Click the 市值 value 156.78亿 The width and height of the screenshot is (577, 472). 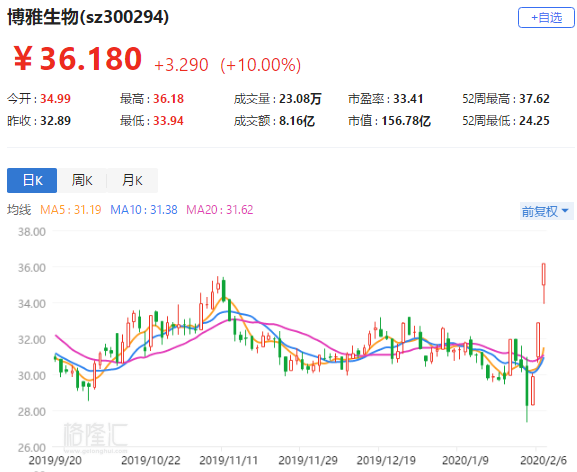(406, 121)
